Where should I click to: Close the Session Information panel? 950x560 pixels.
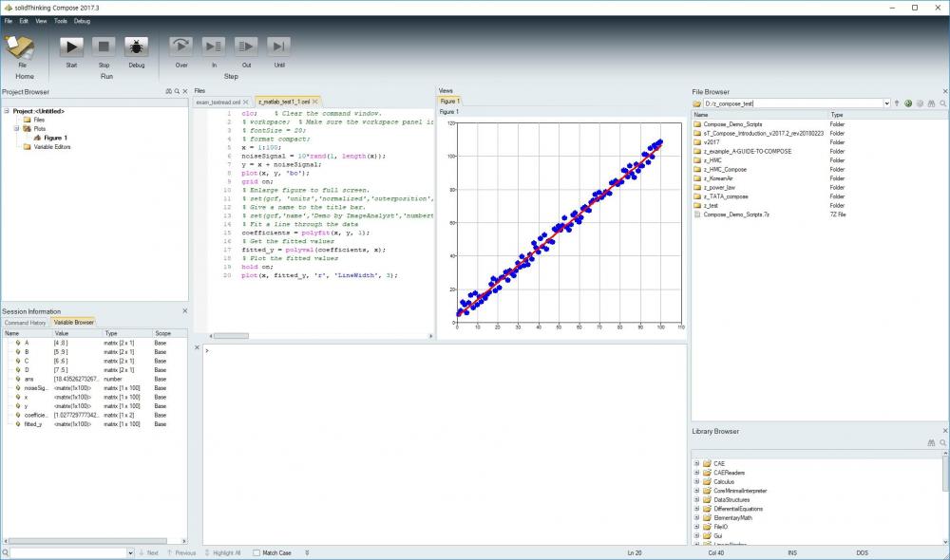tap(185, 311)
